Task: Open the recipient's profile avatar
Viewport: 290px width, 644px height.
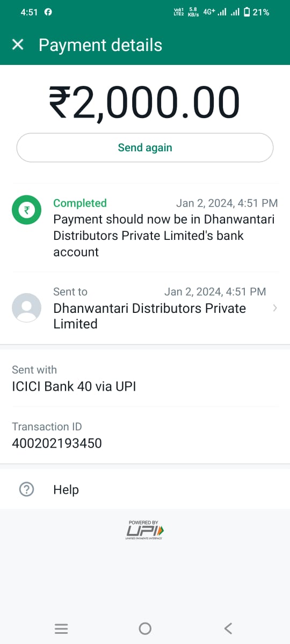Action: pyautogui.click(x=26, y=308)
